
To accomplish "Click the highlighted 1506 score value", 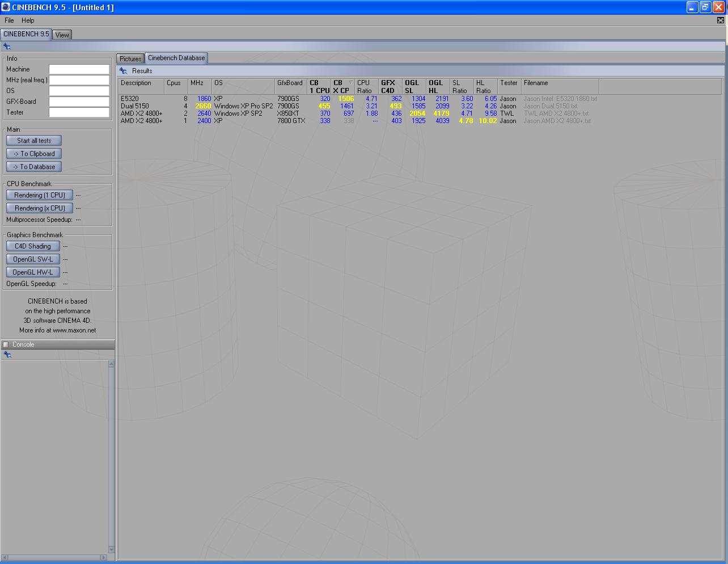I will click(346, 99).
